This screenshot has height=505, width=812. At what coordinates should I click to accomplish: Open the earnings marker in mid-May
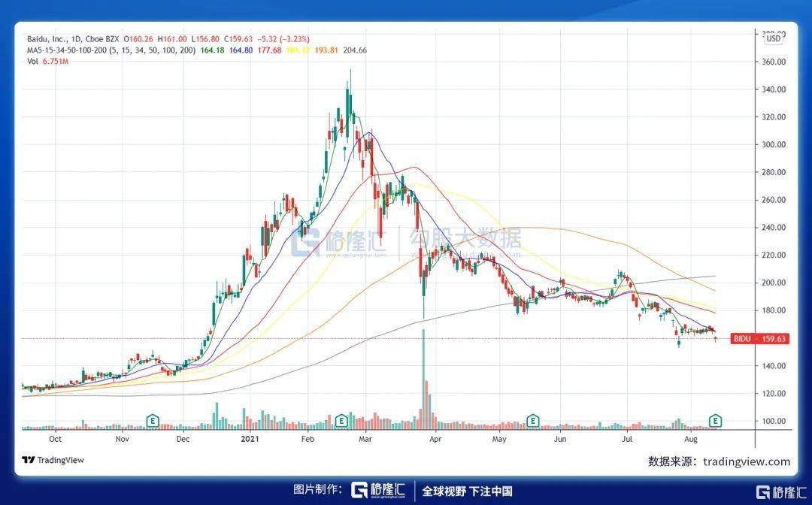coord(532,419)
